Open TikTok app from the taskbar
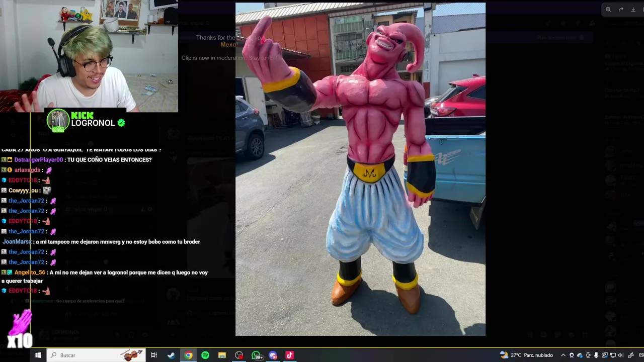 [x=290, y=355]
